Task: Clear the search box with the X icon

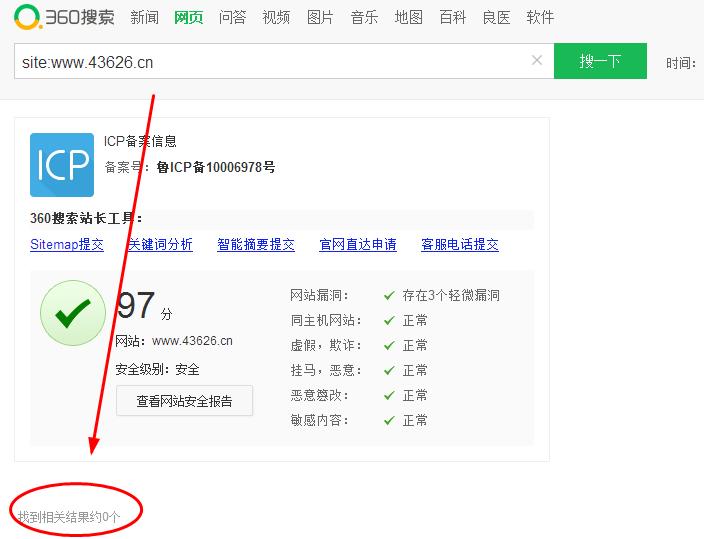Action: point(537,60)
